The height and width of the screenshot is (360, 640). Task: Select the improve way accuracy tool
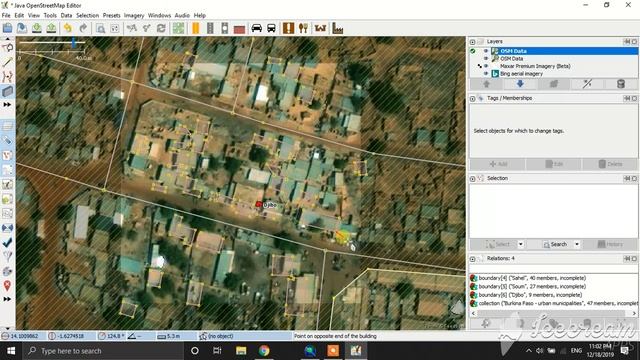7,76
